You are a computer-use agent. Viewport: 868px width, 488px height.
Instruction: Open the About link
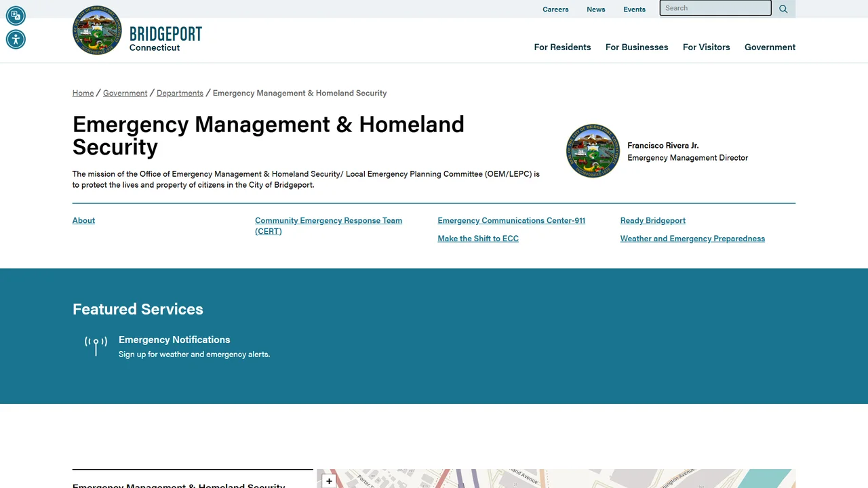(83, 220)
